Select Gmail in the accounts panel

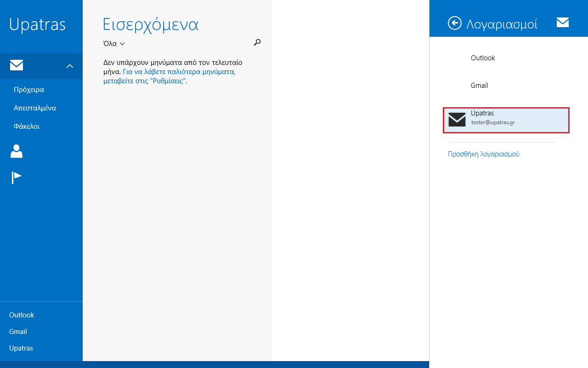479,86
